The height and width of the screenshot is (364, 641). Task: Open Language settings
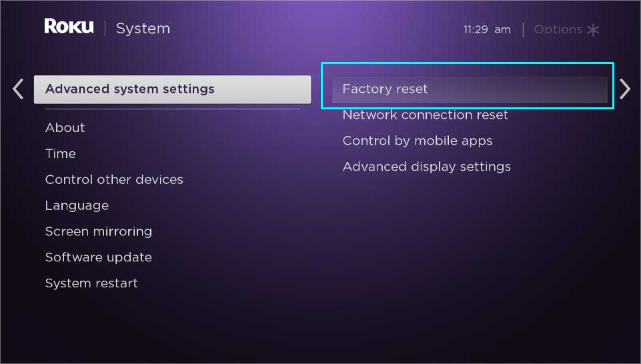point(77,205)
